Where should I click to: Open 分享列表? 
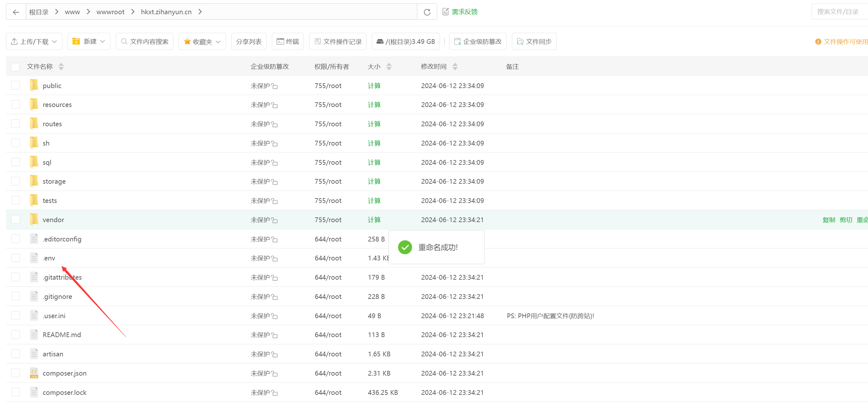click(x=249, y=41)
